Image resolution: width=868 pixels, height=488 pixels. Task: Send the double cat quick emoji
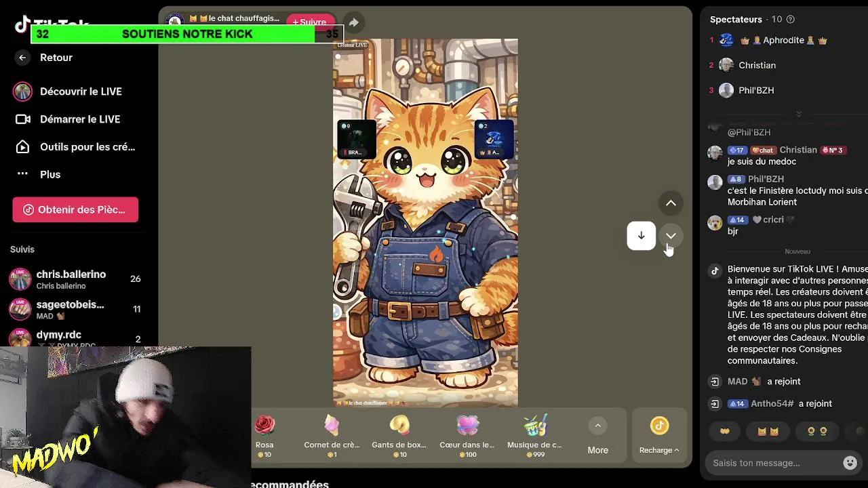click(768, 431)
